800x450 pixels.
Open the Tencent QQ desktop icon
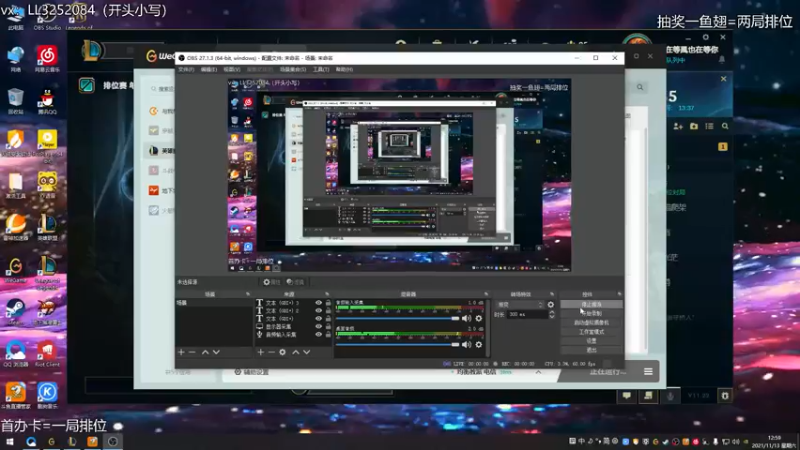tap(47, 102)
